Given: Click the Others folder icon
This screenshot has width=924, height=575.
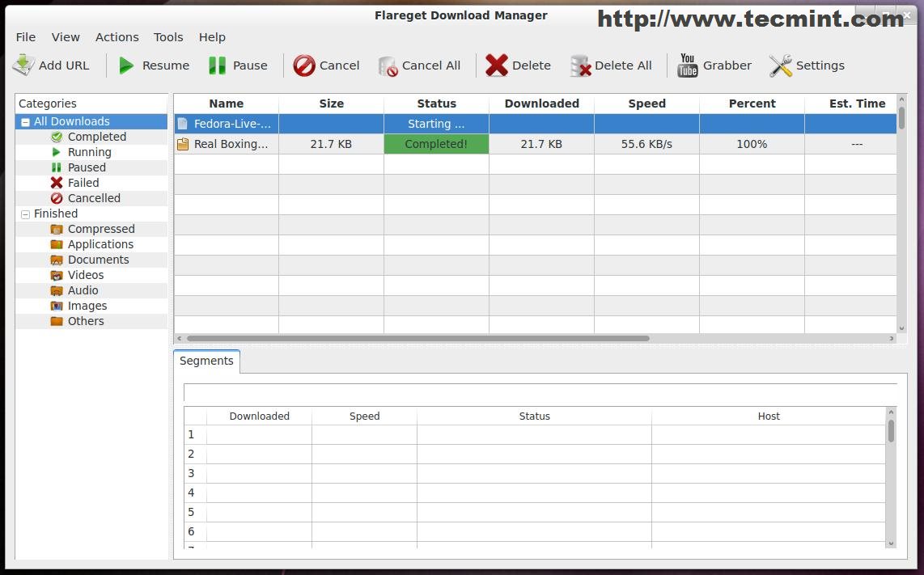Looking at the screenshot, I should coord(57,320).
